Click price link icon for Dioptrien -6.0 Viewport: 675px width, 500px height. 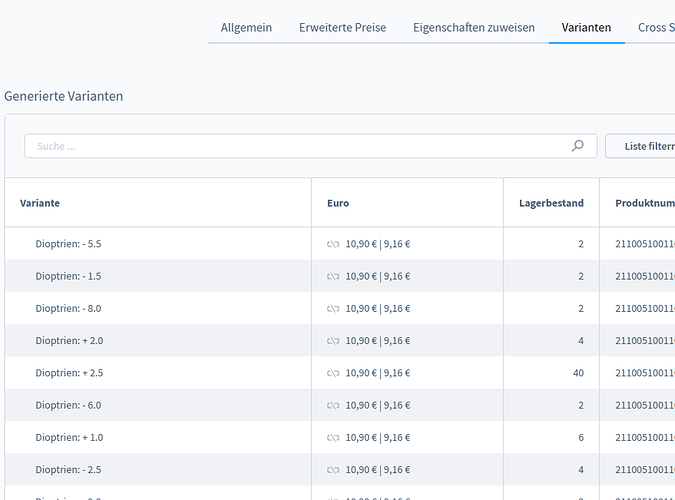334,405
